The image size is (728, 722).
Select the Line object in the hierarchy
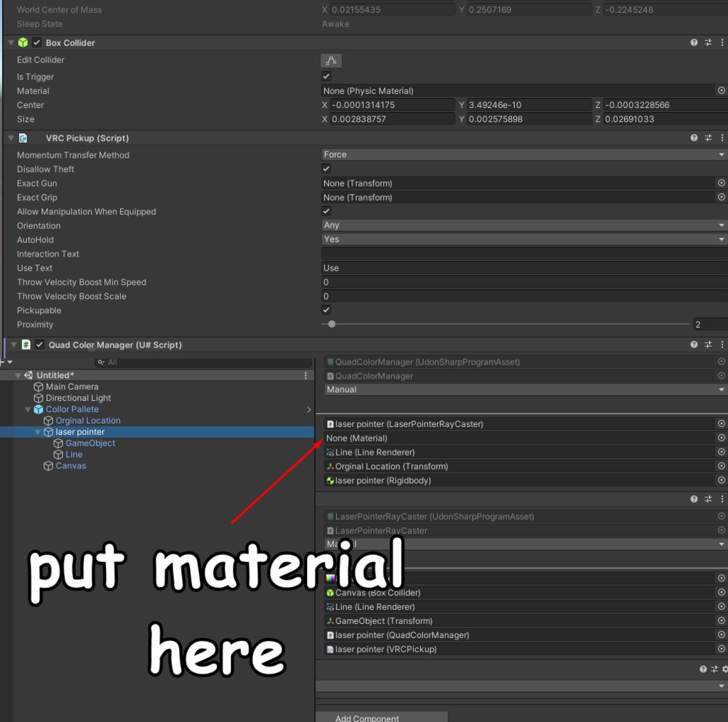[x=73, y=454]
